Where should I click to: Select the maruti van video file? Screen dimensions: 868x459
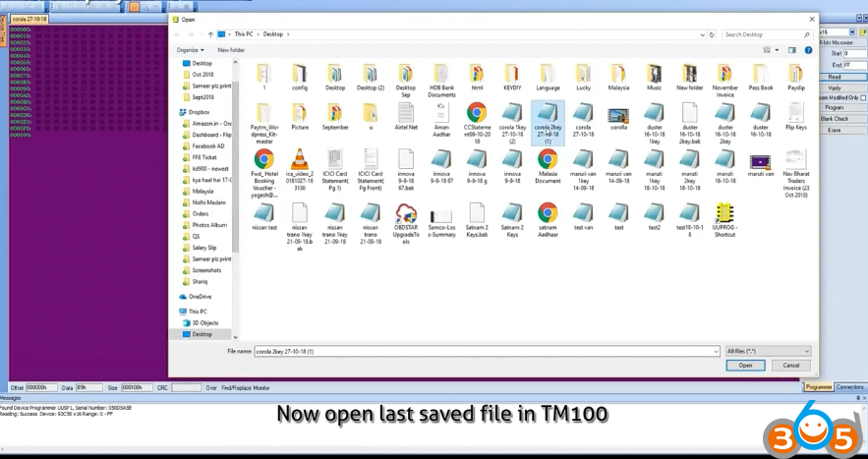[x=760, y=163]
